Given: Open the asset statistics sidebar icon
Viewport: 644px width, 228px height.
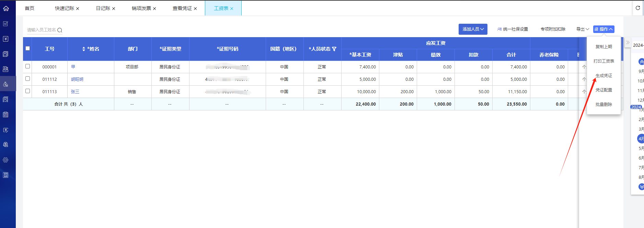Looking at the screenshot, I should coord(6,99).
